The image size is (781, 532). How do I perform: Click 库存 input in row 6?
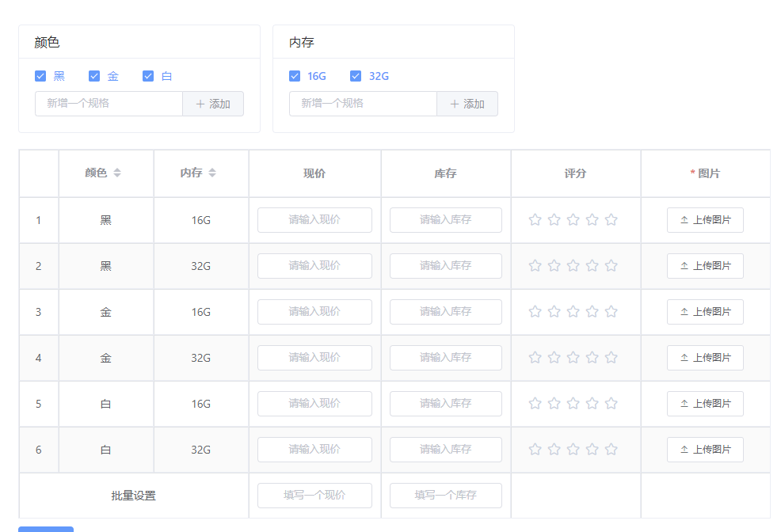tap(445, 450)
